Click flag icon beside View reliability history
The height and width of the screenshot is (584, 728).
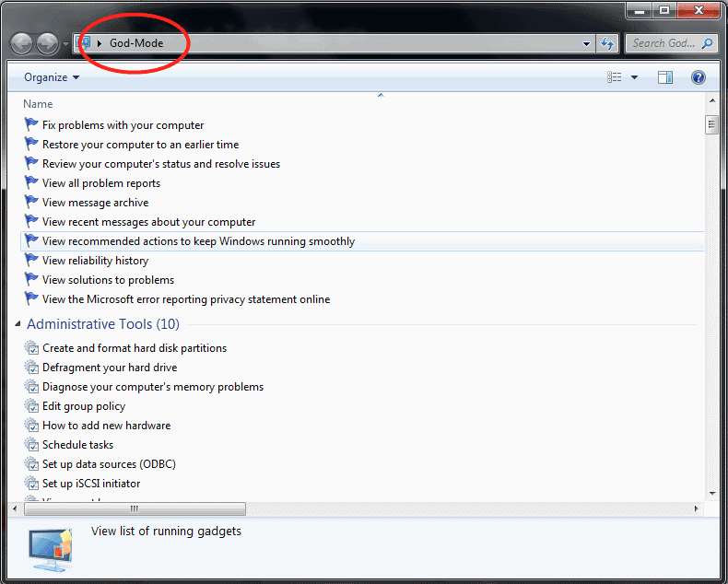click(x=31, y=261)
